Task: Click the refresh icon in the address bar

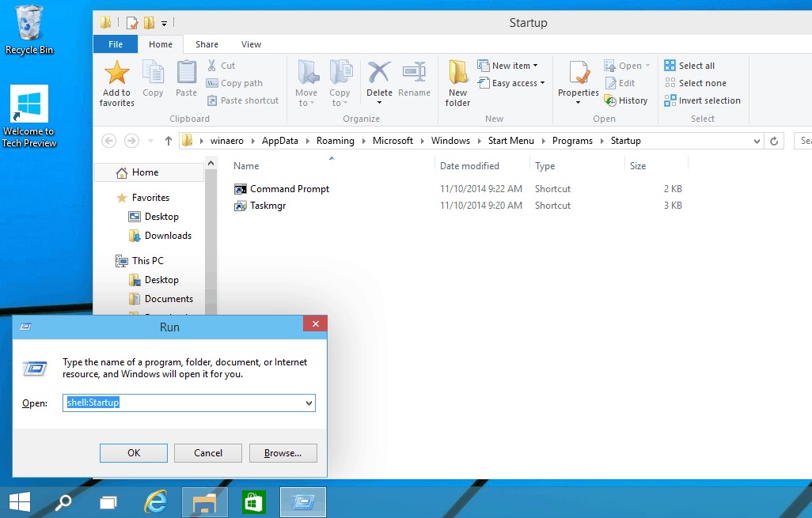Action: coord(774,140)
